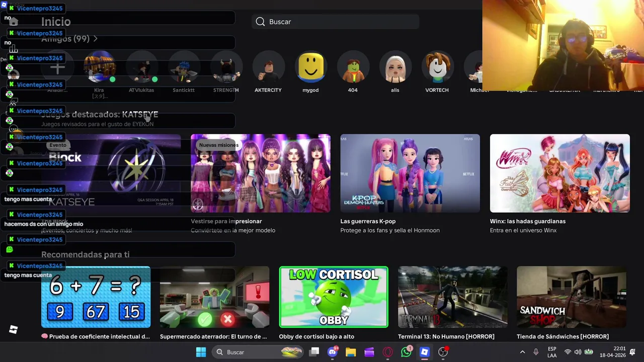This screenshot has width=644, height=362.
Task: Click 'Protege a los fans y sella el Honmoon'
Action: point(390,230)
